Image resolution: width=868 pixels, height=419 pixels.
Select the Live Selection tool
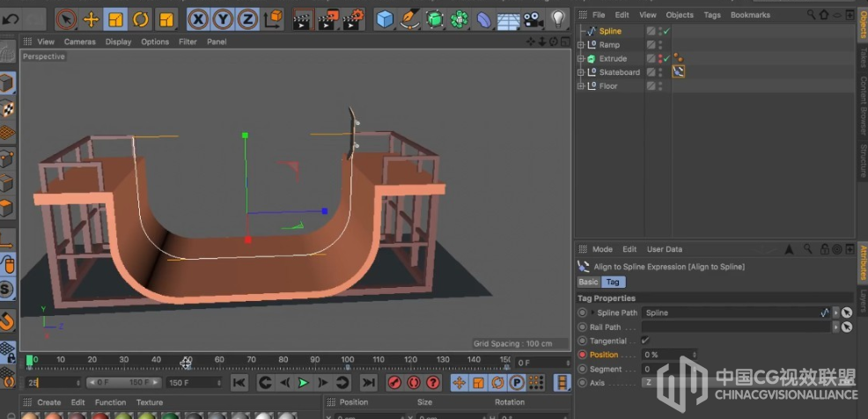(x=66, y=20)
